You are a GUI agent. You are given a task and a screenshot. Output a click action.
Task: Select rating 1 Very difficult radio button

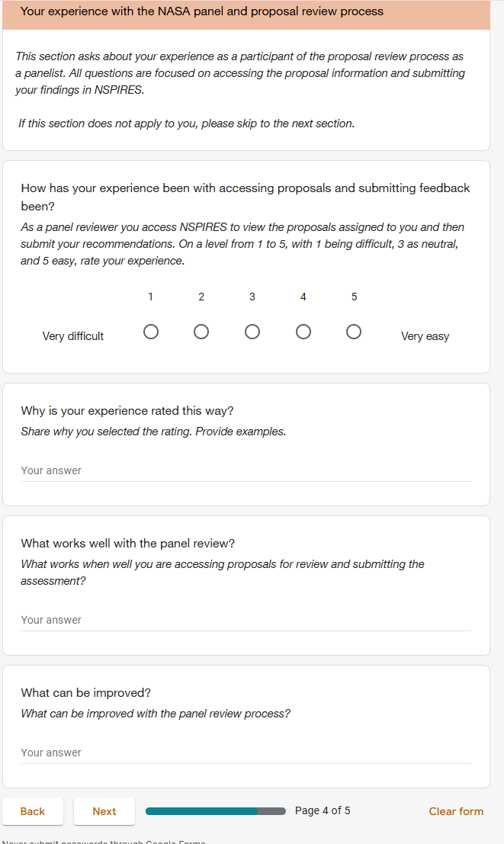click(151, 332)
